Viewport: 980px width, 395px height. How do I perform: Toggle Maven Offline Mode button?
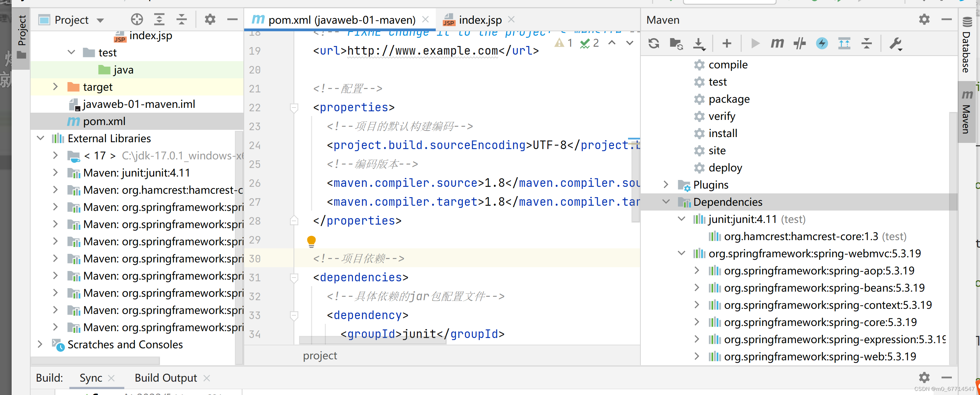click(799, 43)
